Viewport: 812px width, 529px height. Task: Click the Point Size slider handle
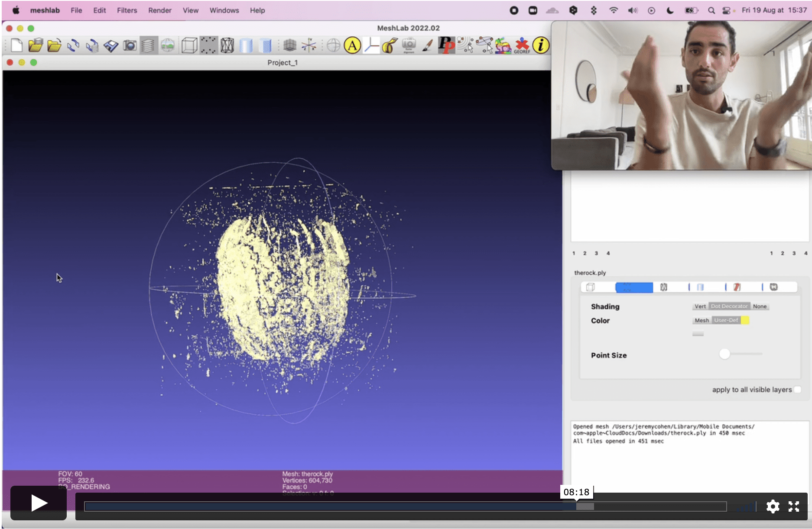click(x=724, y=354)
